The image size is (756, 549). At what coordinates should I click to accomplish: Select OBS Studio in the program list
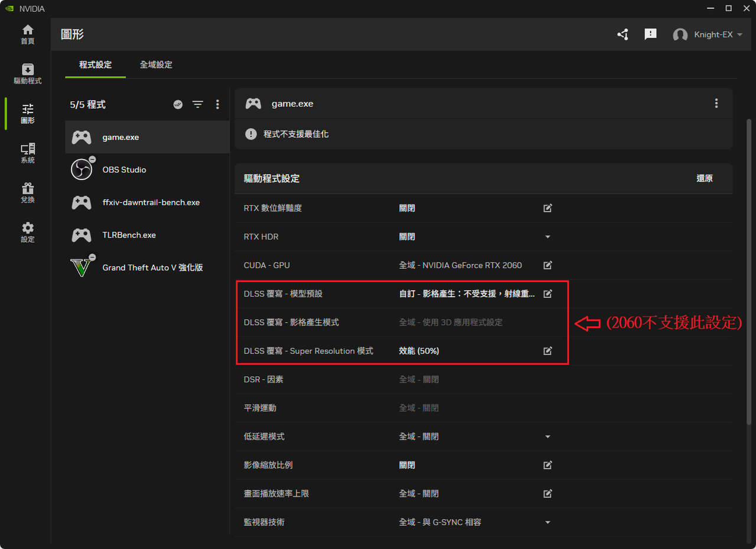point(147,170)
